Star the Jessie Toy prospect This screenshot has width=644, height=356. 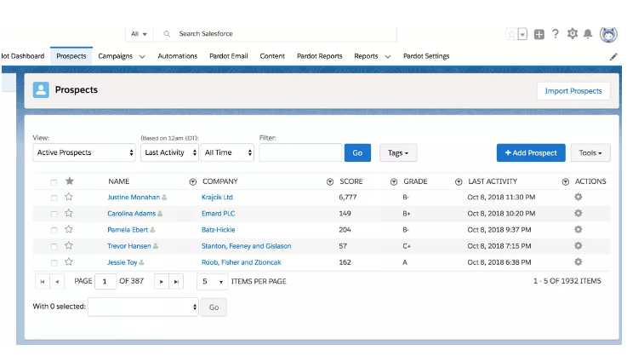coord(69,261)
